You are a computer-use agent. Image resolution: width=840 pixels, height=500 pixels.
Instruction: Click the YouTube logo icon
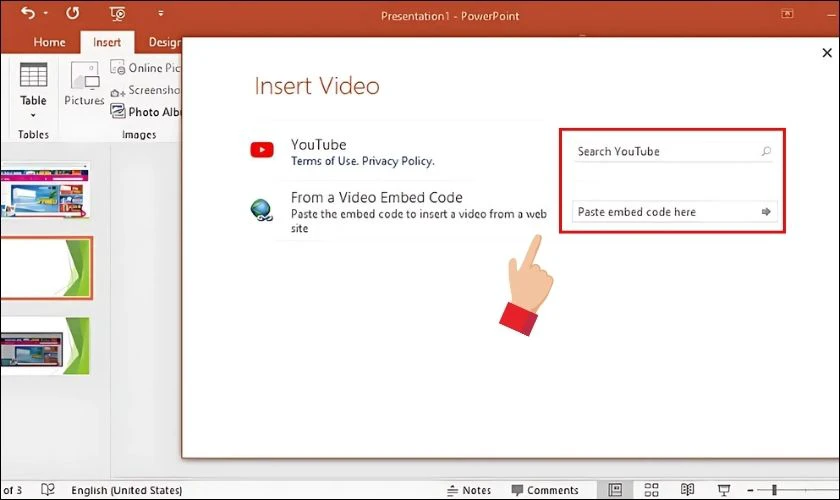point(262,150)
